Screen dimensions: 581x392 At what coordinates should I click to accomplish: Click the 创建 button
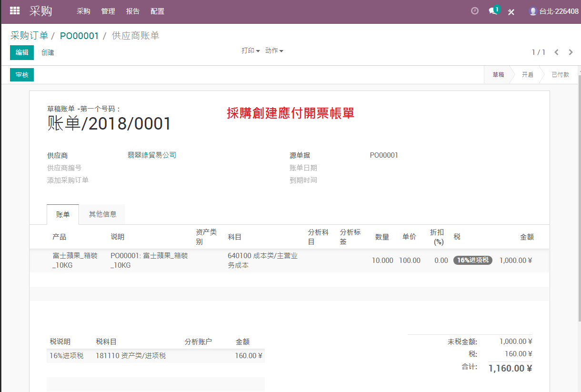(48, 52)
